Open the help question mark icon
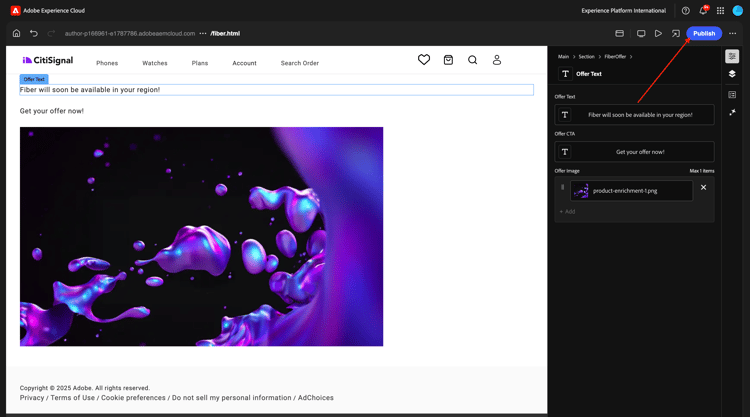The width and height of the screenshot is (750, 417). [685, 11]
